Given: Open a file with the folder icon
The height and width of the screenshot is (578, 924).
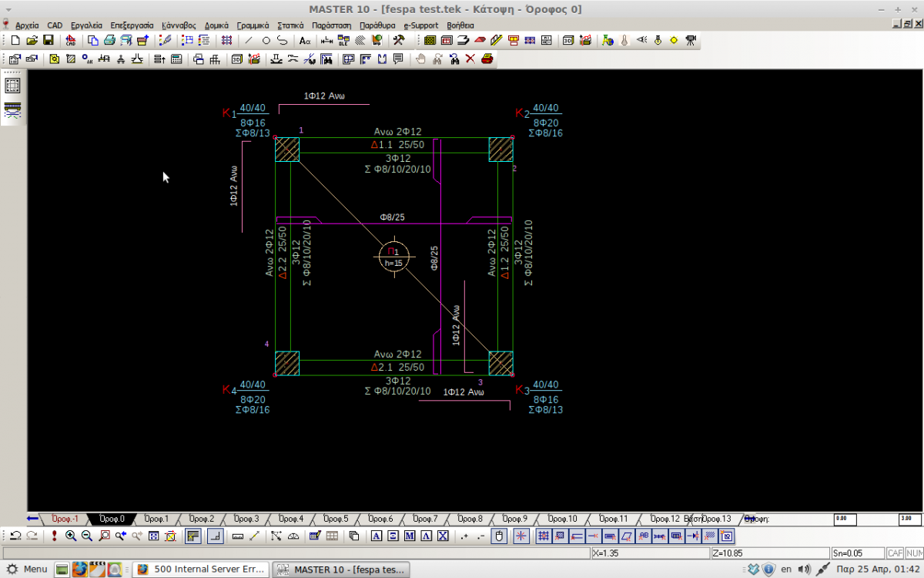Looking at the screenshot, I should (x=32, y=41).
